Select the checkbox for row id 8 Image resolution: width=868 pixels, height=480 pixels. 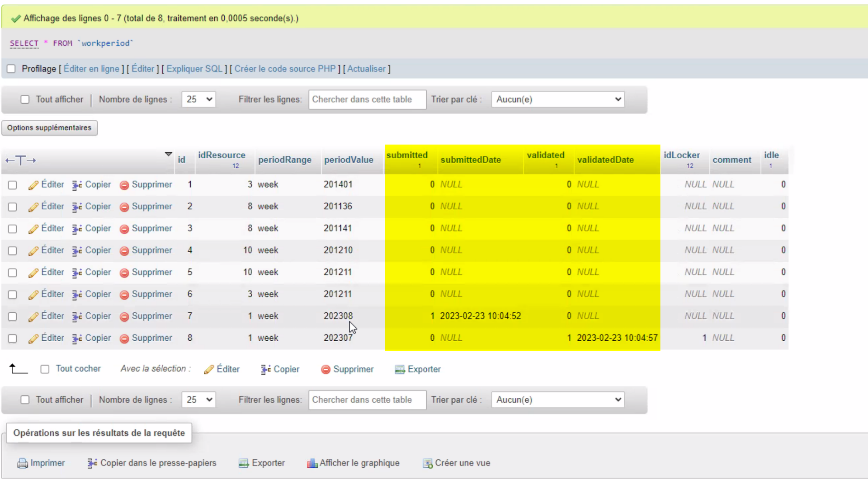coord(12,339)
